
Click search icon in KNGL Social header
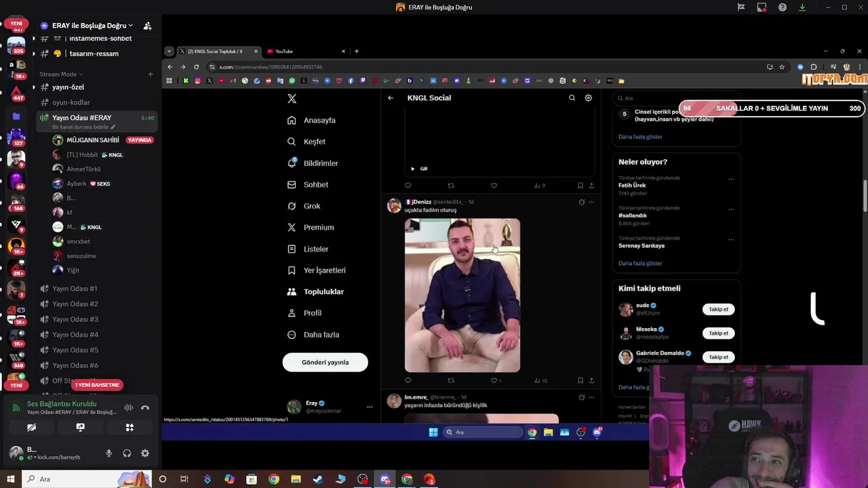(x=572, y=98)
